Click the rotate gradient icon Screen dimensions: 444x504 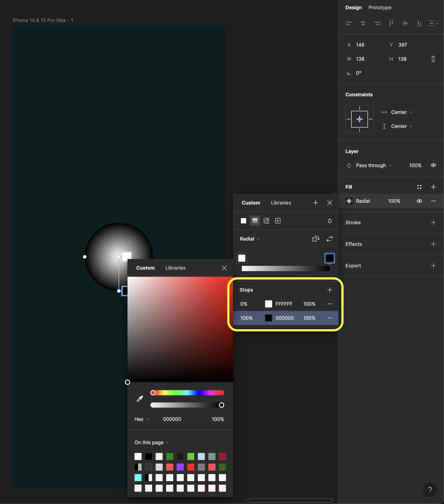316,239
